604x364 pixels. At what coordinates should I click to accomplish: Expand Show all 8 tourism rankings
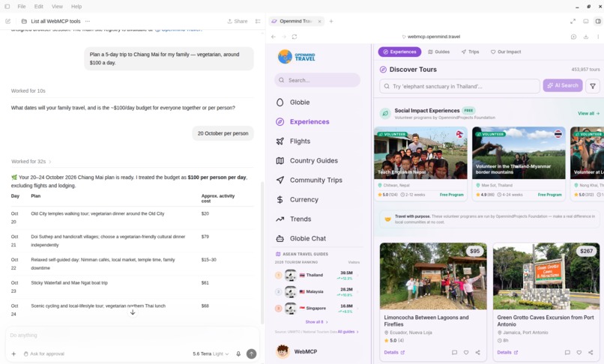(317, 321)
